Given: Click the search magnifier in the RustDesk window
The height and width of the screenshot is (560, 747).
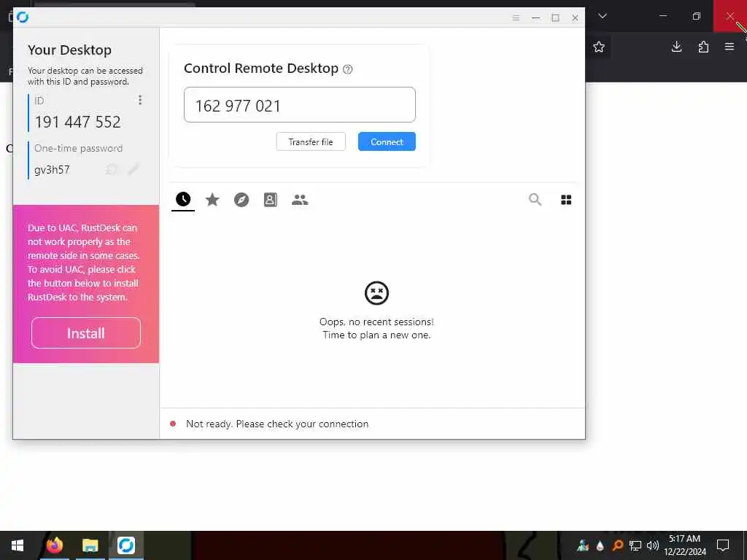Looking at the screenshot, I should [x=535, y=200].
